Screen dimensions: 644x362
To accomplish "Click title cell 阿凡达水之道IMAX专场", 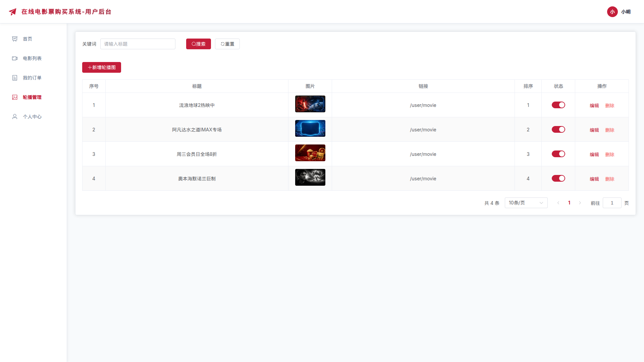I will 197,130.
